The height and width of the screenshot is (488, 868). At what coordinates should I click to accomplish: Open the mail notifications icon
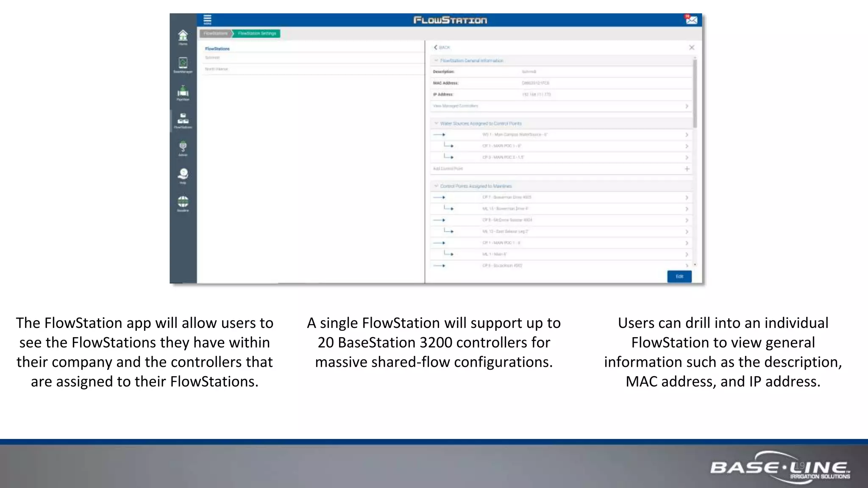[691, 19]
